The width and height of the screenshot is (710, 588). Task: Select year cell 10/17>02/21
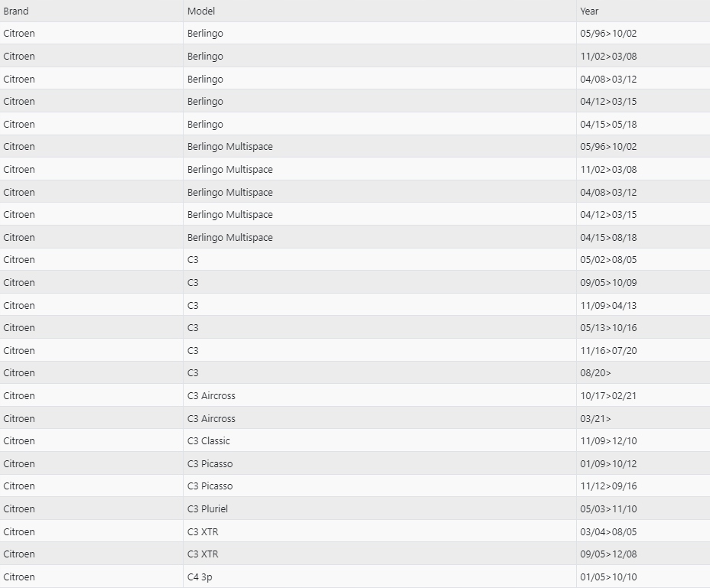pyautogui.click(x=608, y=396)
